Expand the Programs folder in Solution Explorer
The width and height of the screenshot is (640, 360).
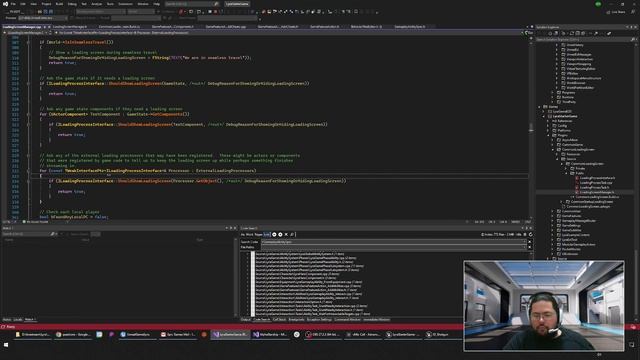pyautogui.click(x=553, y=93)
